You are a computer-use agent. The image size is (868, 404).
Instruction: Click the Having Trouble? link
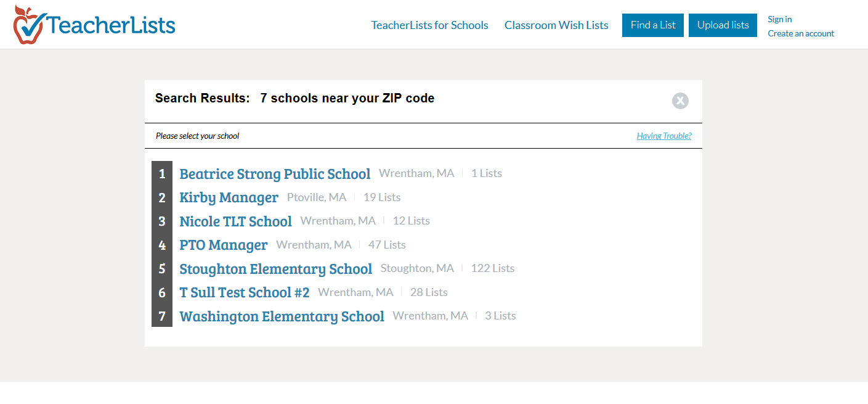[x=664, y=136]
